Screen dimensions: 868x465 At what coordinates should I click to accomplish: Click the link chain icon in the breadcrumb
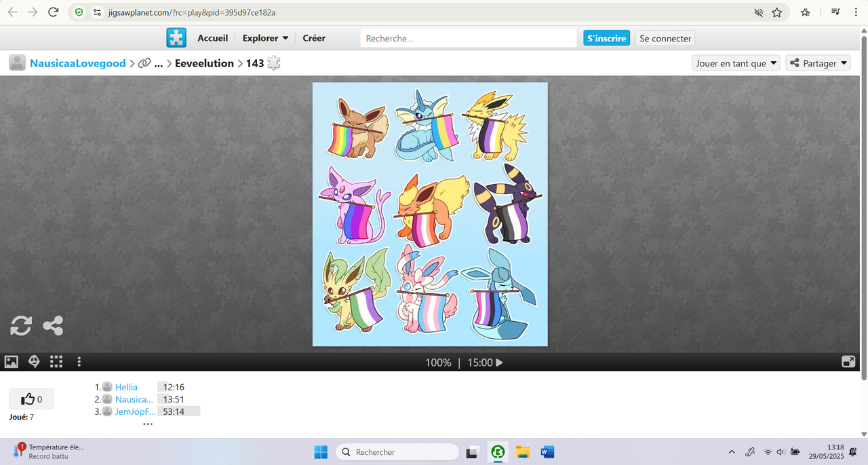pos(144,63)
